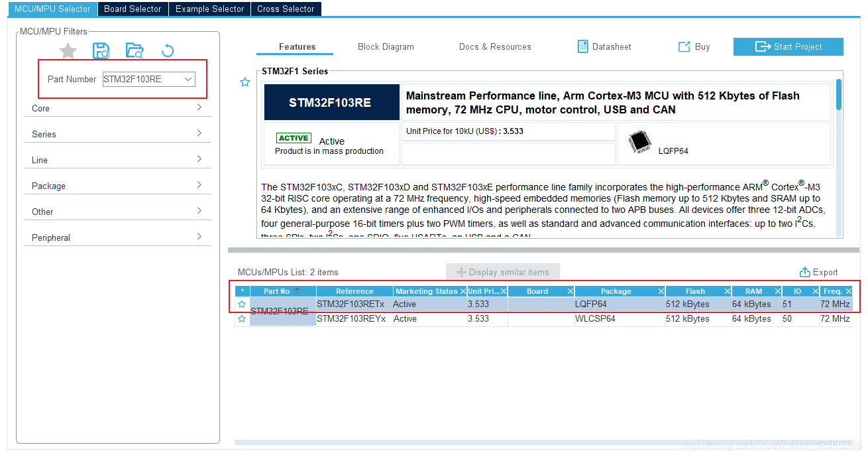
Task: Click the WLCSP64 package cell
Action: (620, 319)
